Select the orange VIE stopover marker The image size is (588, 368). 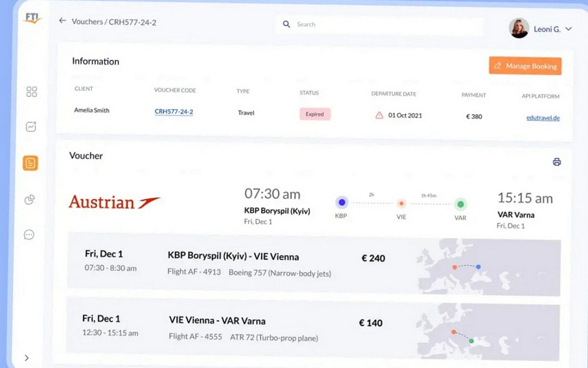point(401,203)
